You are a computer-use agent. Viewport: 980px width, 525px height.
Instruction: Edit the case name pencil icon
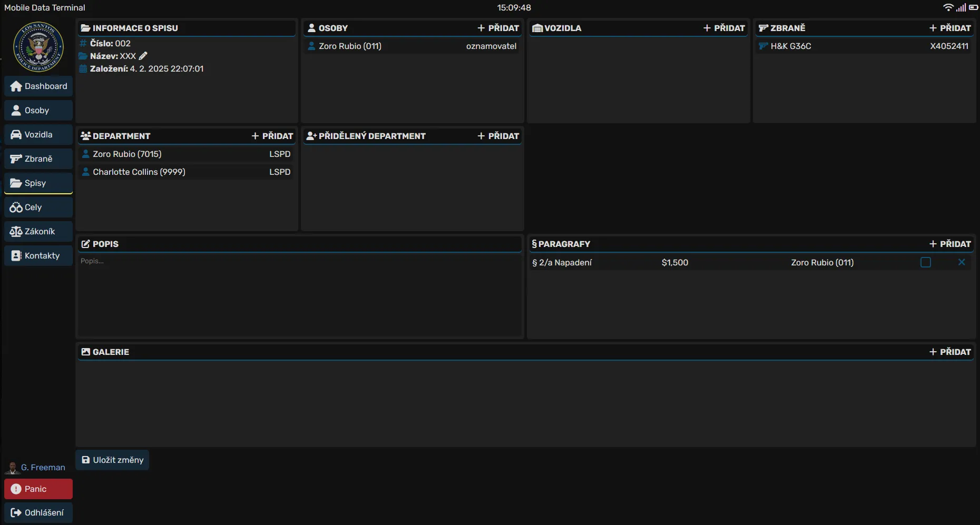tap(143, 56)
